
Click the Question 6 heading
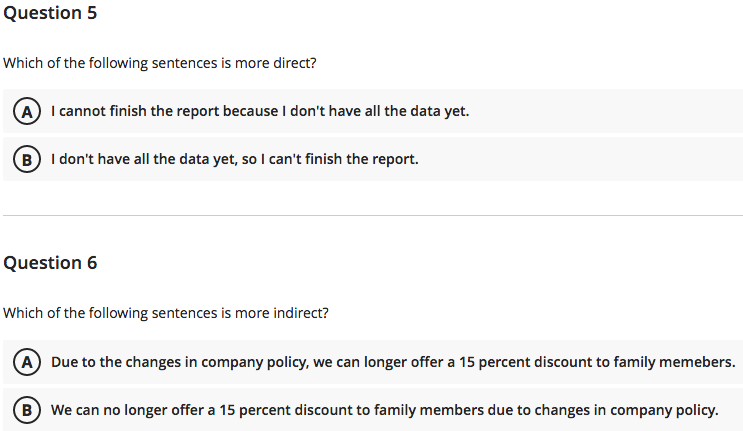click(x=50, y=263)
